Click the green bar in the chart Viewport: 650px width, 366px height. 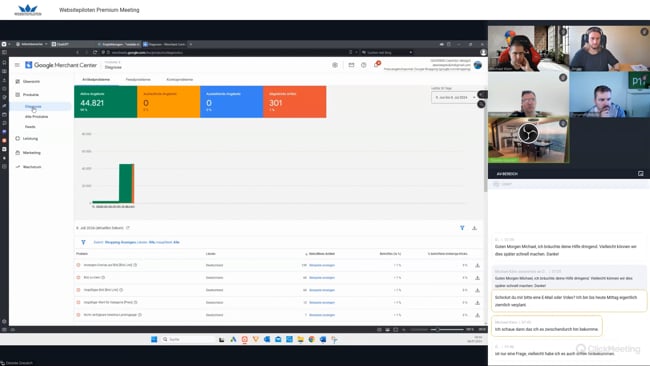126,183
